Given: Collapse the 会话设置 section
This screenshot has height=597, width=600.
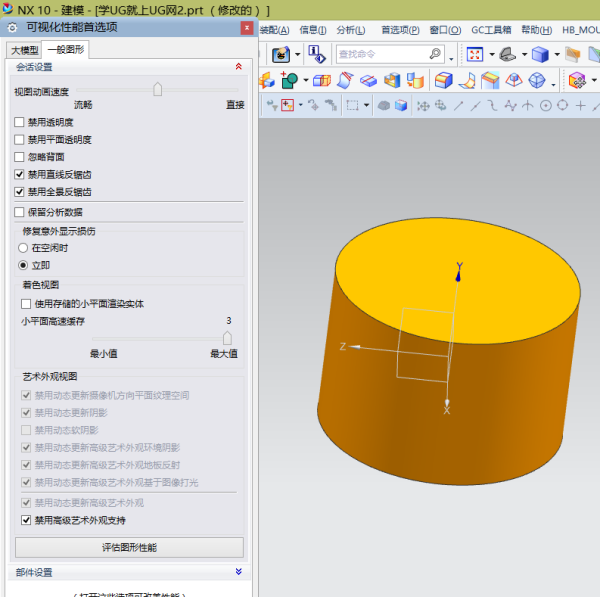Looking at the screenshot, I should (x=238, y=67).
